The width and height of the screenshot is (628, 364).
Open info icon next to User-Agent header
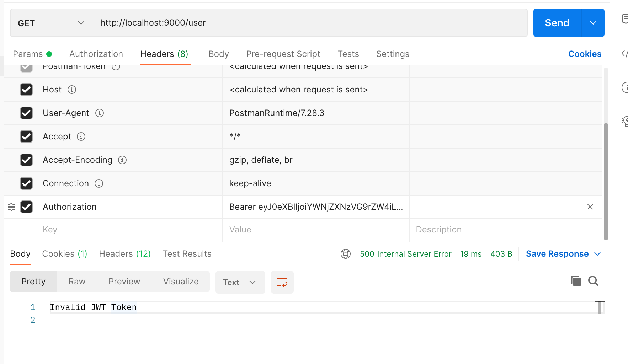click(x=100, y=113)
